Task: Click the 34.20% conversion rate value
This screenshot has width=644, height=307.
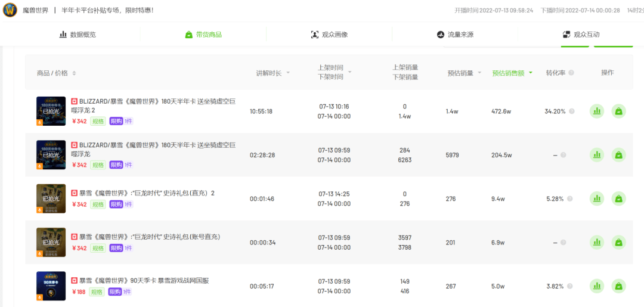Action: pos(555,111)
